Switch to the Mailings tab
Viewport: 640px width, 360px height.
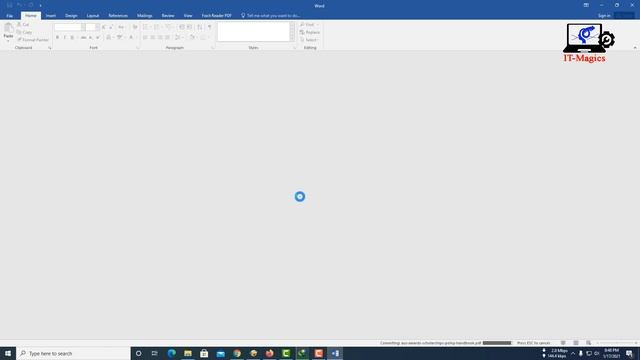coord(144,16)
